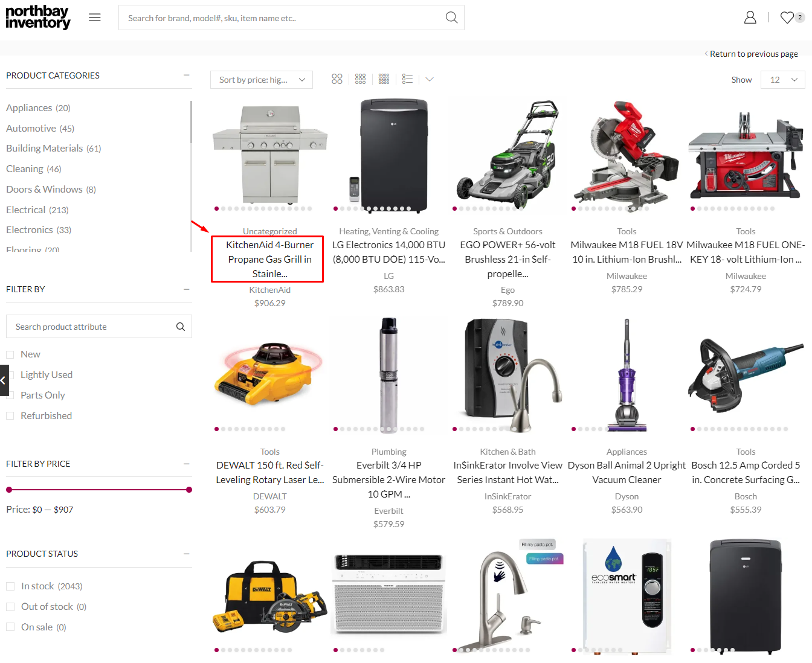Click the Sports & Outdoors category label
Viewport: 812px width, 663px height.
coord(507,231)
